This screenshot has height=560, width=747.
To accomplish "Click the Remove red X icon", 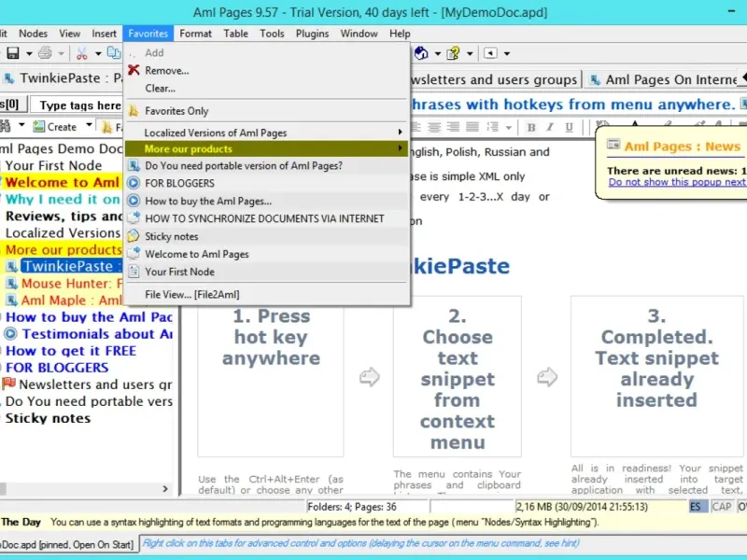I will (134, 70).
